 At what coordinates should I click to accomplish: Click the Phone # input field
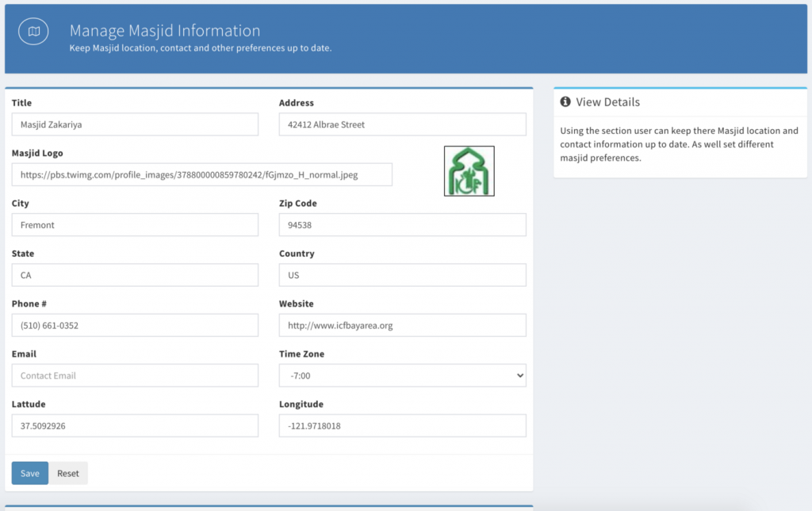[135, 326]
